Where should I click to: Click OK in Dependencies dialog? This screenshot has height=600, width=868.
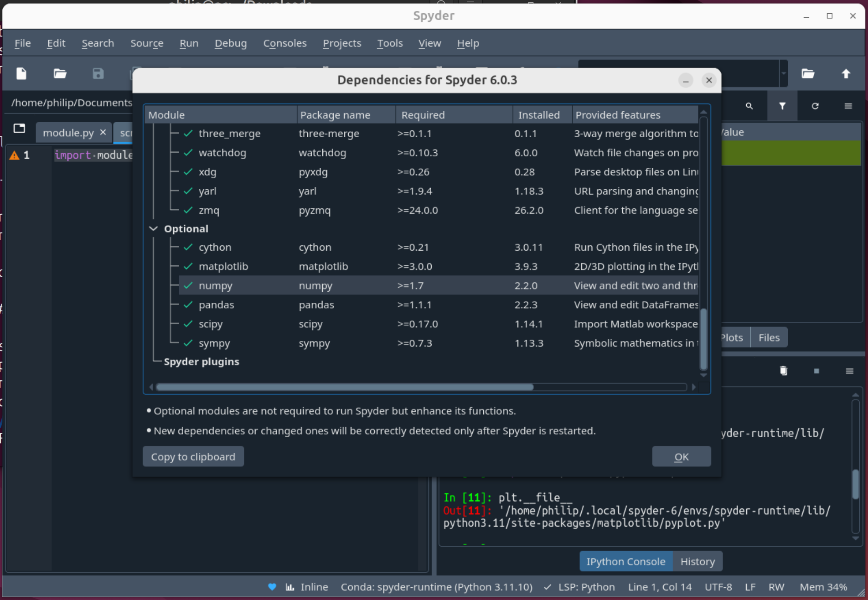682,456
